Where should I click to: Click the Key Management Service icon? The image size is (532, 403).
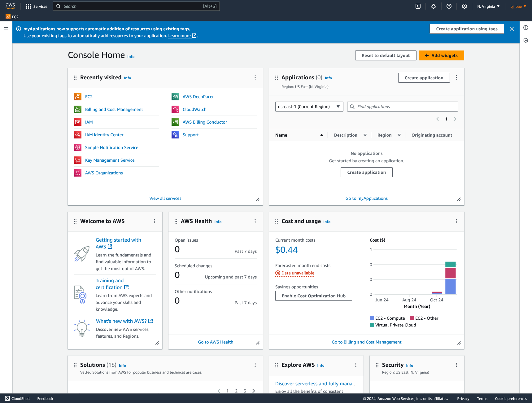pos(78,160)
